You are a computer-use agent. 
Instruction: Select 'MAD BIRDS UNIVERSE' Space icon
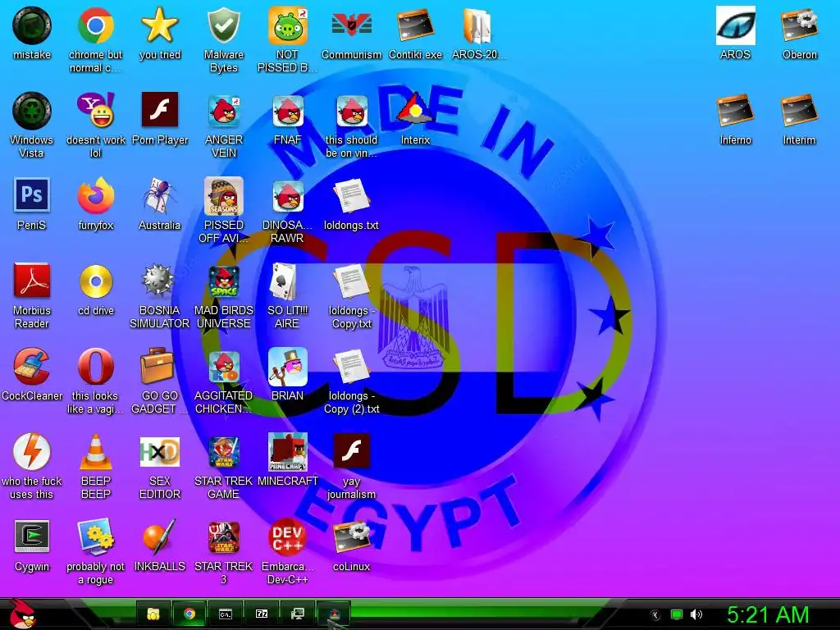pyautogui.click(x=223, y=281)
